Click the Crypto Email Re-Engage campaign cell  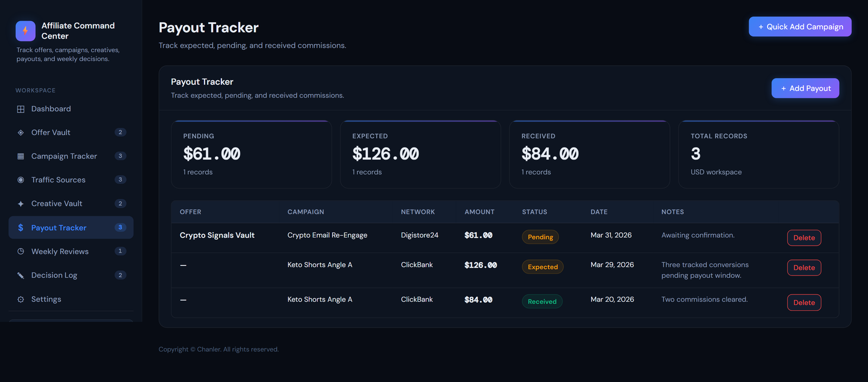click(327, 235)
